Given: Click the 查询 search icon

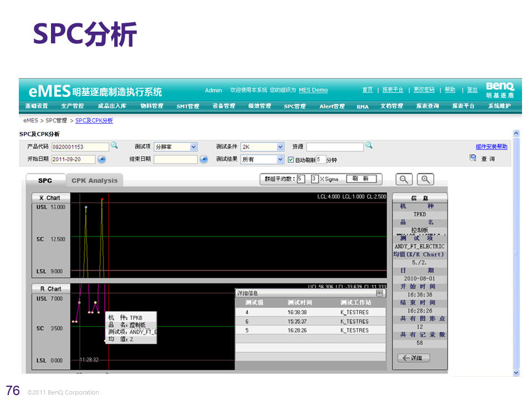Looking at the screenshot, I should click(473, 158).
